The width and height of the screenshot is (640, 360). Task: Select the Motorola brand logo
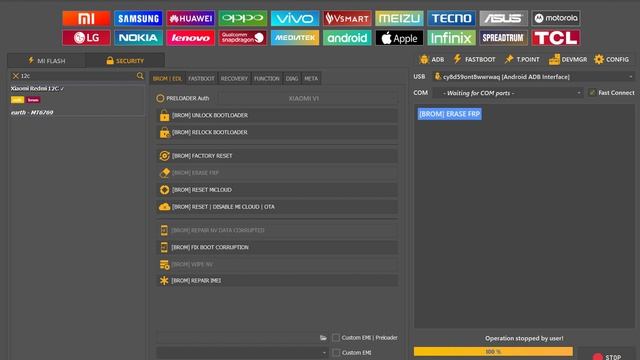pyautogui.click(x=556, y=18)
